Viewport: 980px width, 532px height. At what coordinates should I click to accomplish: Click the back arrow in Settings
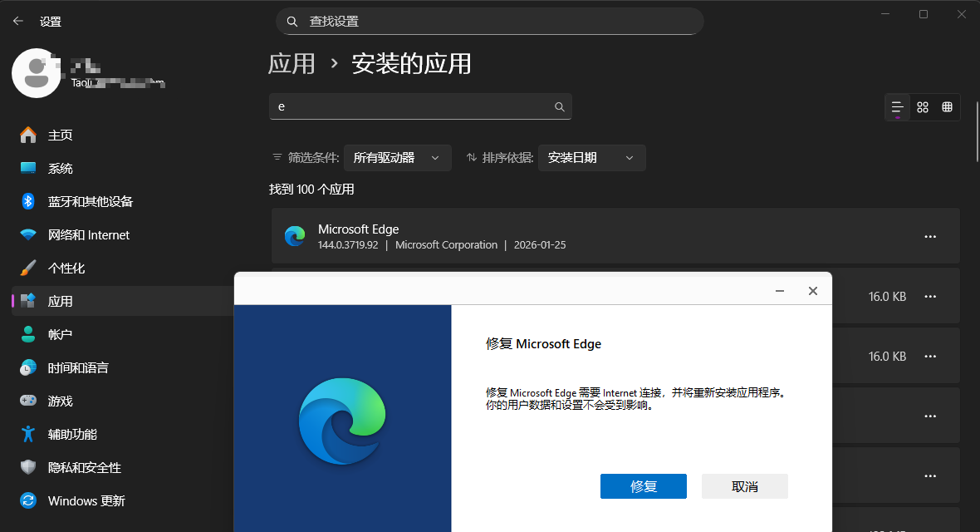pyautogui.click(x=17, y=21)
